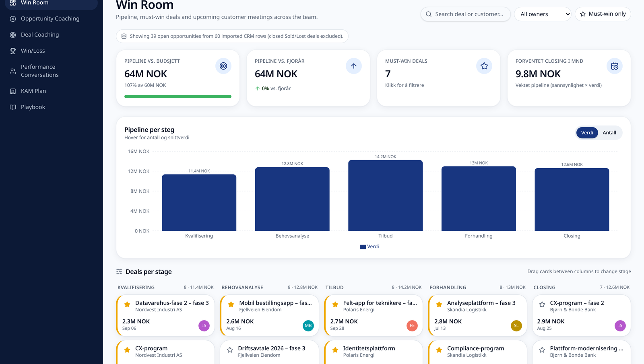The image size is (644, 364).
Task: Click the IS avatar on Datavarehus-fase 2 card
Action: 204,325
